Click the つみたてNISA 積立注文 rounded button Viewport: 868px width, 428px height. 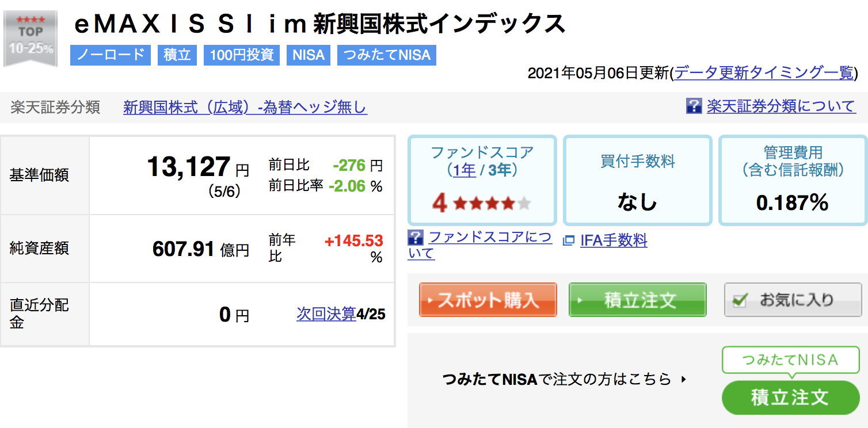(x=790, y=397)
